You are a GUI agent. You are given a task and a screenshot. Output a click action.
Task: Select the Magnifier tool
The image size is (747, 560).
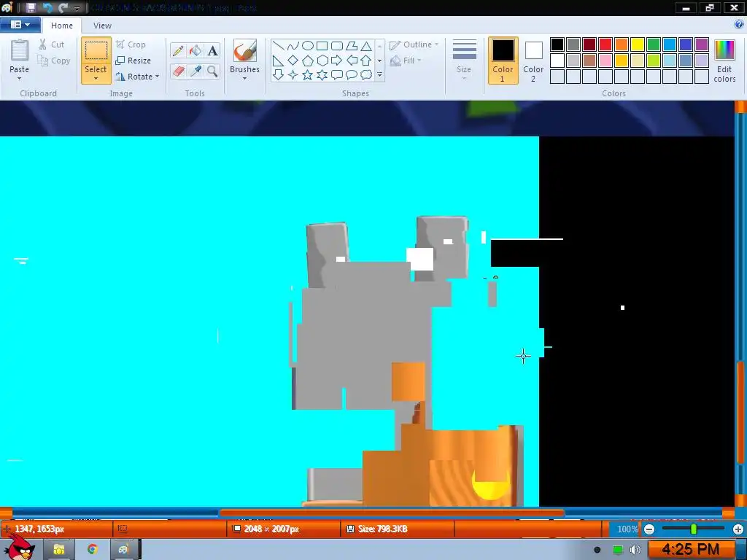(212, 71)
